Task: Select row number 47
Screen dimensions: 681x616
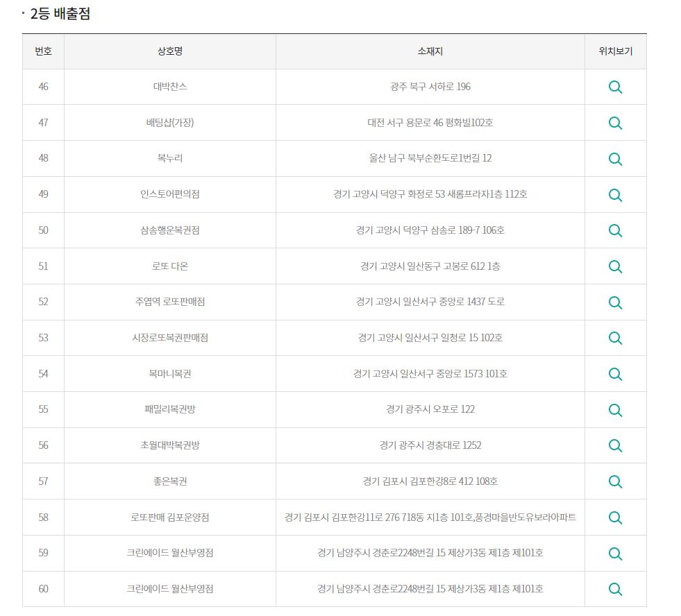Action: [44, 123]
